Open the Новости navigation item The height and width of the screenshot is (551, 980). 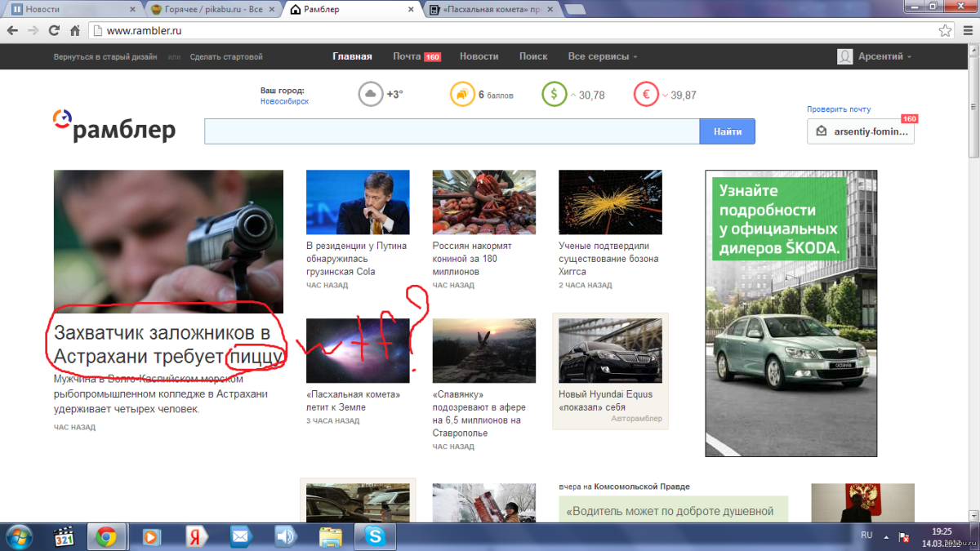[x=479, y=56]
